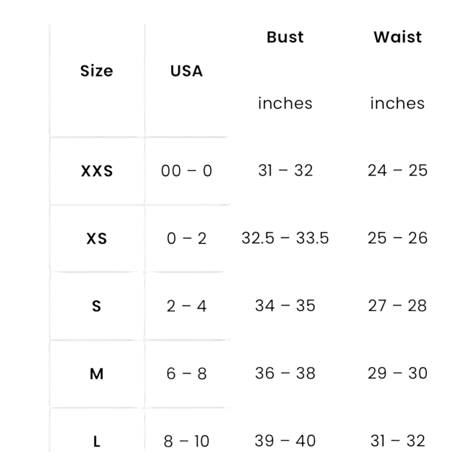Click the inches label under Bust
This screenshot has height=476, width=476.
[285, 103]
